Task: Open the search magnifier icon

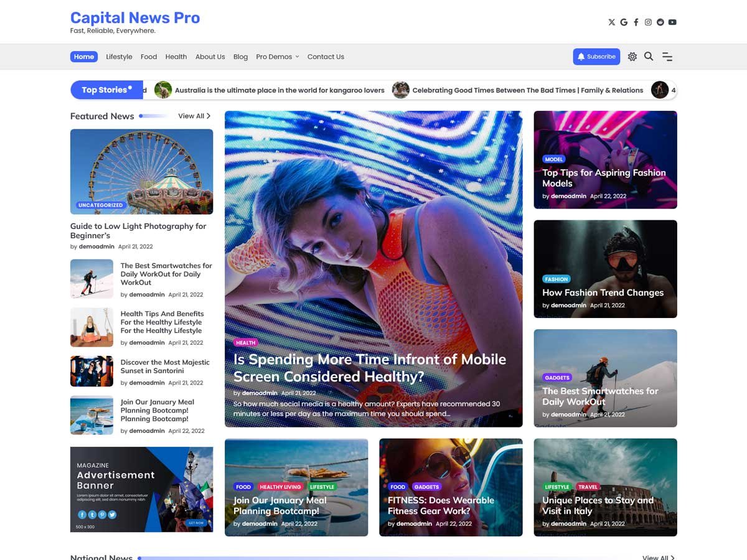Action: point(649,57)
